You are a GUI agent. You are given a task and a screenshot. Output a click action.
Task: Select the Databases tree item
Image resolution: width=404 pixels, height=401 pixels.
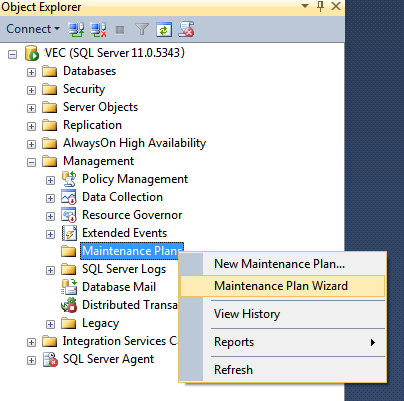pos(89,71)
